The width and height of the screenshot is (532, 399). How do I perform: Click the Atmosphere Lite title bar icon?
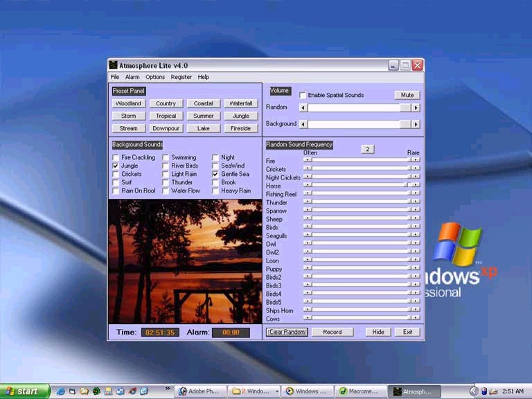[x=113, y=65]
